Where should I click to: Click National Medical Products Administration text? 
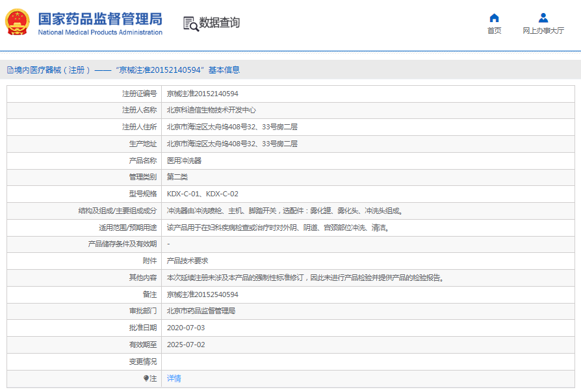click(100, 33)
